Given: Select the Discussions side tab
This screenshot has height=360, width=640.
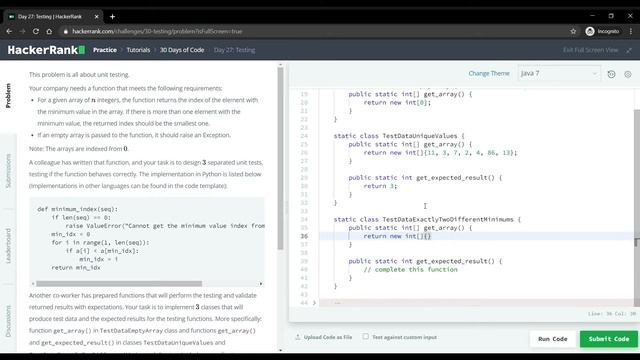Looking at the screenshot, I should pos(8,321).
